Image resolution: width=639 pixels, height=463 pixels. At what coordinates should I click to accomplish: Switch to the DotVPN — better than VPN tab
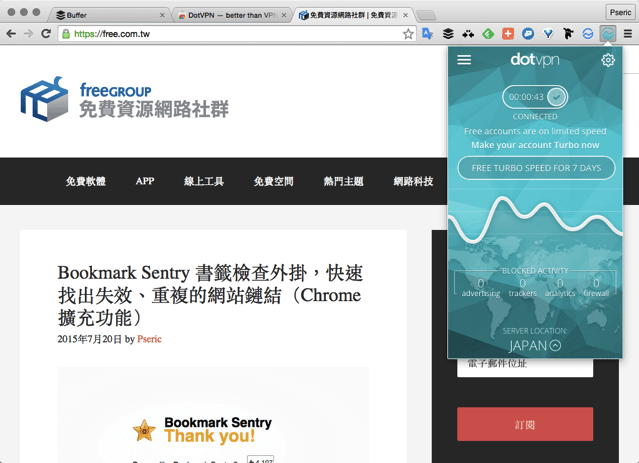pyautogui.click(x=232, y=15)
